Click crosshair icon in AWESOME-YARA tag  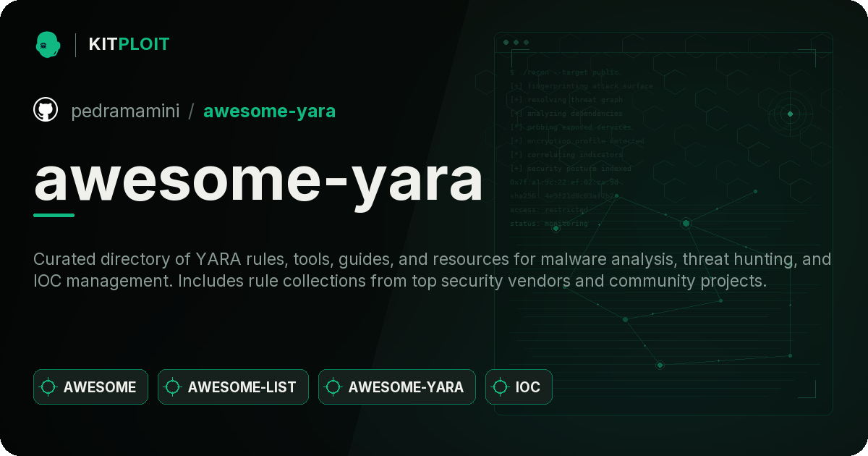click(333, 387)
